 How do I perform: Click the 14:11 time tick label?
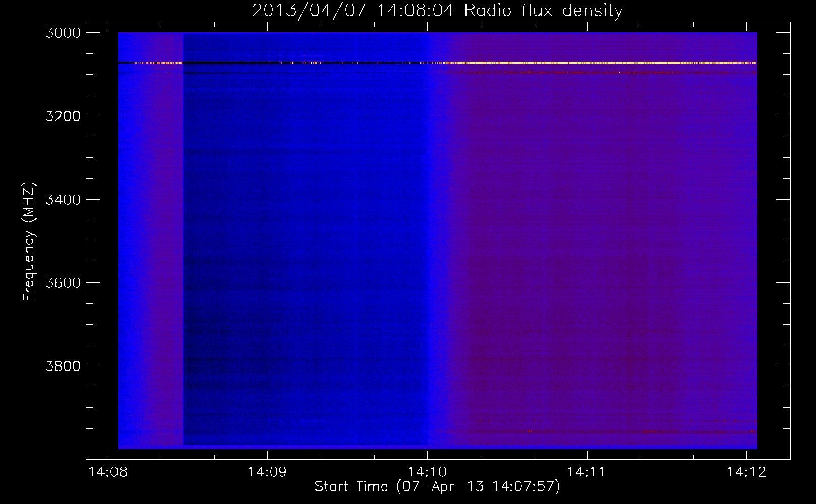coord(587,472)
